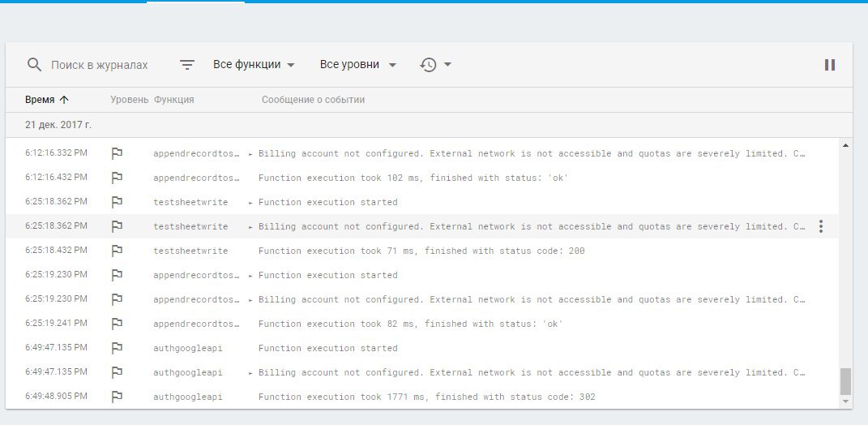This screenshot has height=425, width=868.
Task: Expand authgoogleapi billing account message
Action: [x=250, y=372]
